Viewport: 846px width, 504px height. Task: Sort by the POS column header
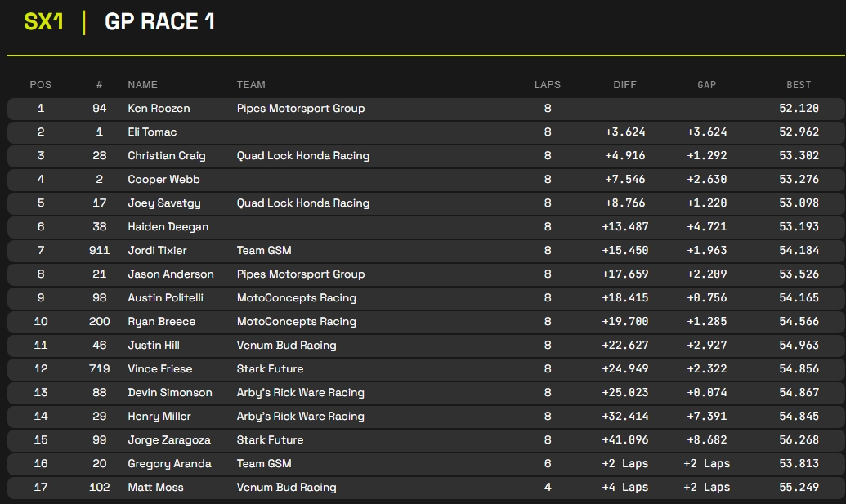pyautogui.click(x=41, y=85)
